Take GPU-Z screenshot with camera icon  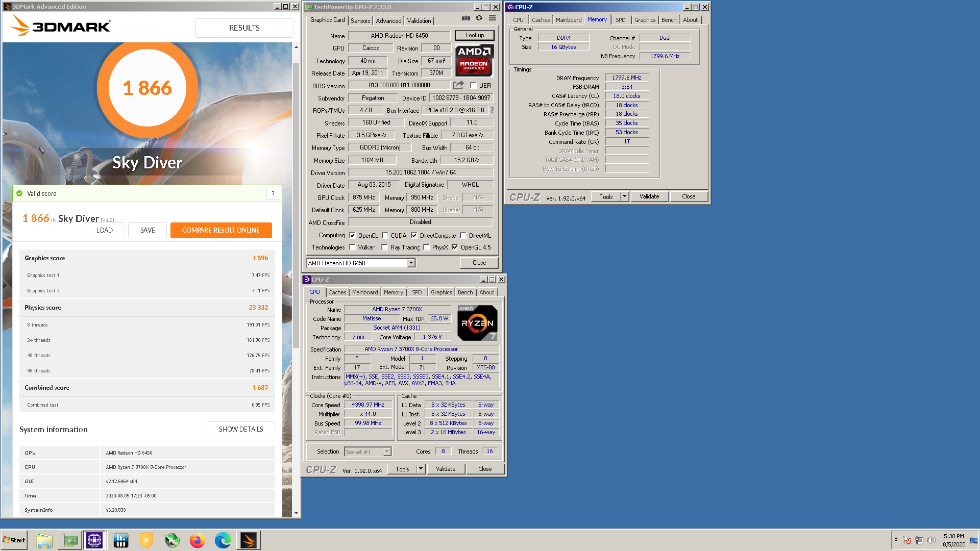465,18
